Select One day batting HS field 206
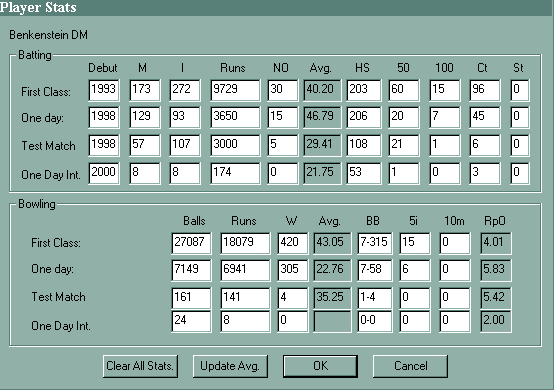The height and width of the screenshot is (390, 554). (x=364, y=117)
